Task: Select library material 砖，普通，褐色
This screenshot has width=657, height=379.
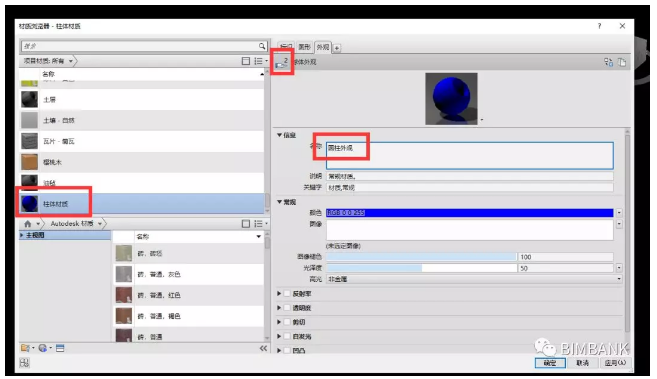Action: click(x=189, y=316)
